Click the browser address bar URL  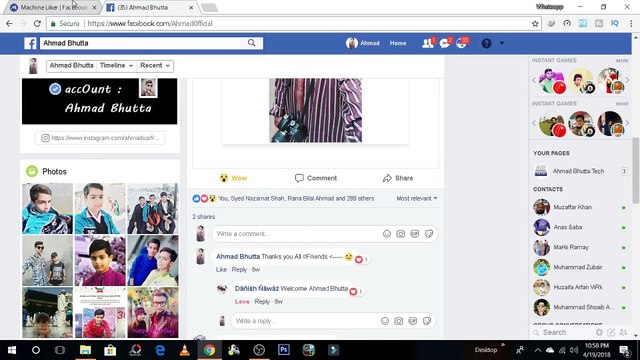[x=150, y=24]
